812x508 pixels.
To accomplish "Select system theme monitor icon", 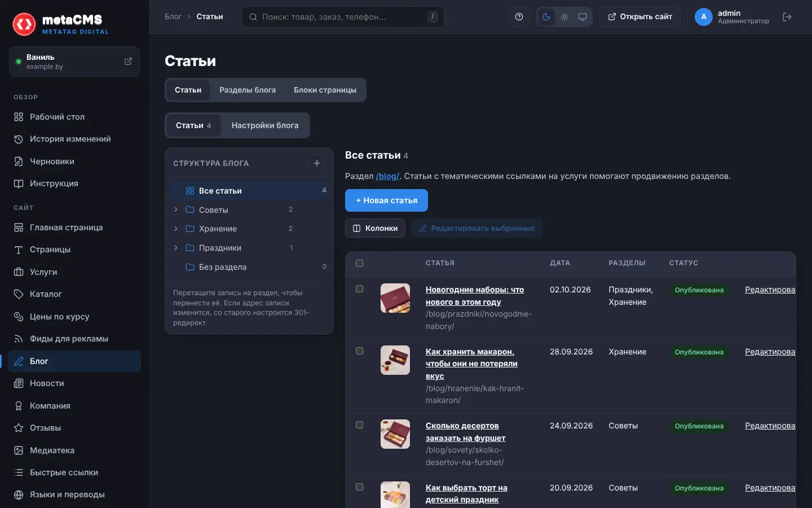I will point(582,17).
